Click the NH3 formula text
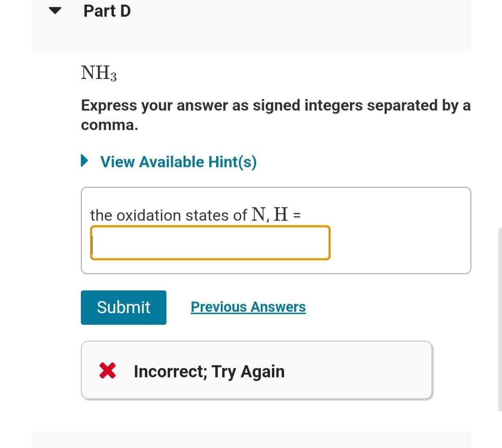 coord(99,72)
